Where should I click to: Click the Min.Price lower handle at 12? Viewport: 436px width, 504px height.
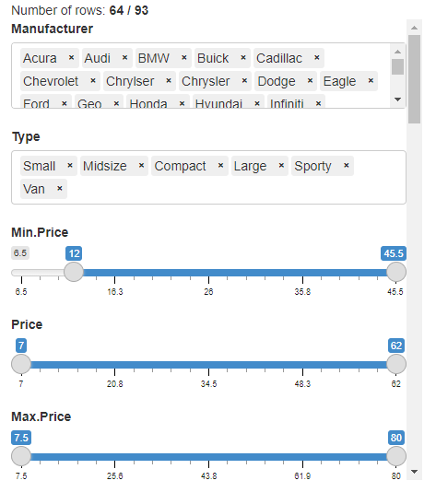coord(74,272)
